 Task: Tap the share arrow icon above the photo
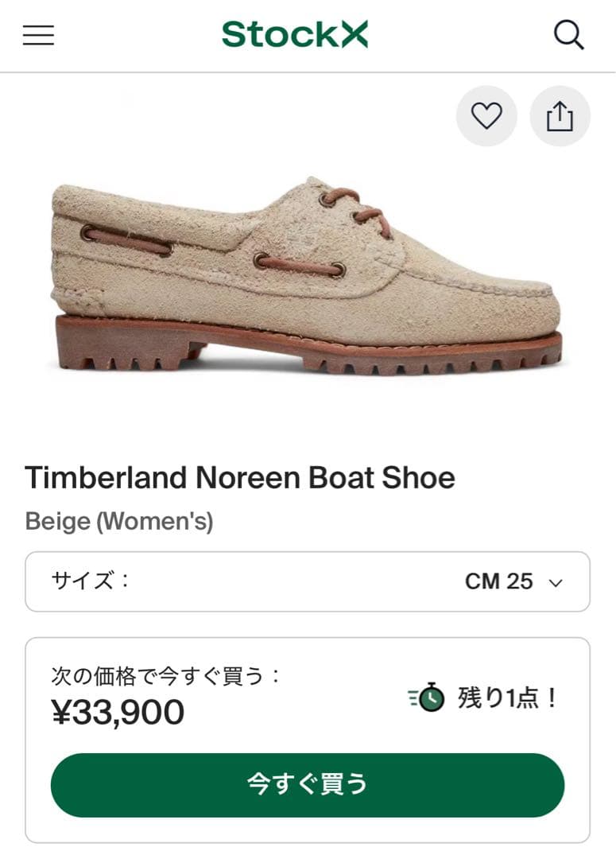[560, 116]
